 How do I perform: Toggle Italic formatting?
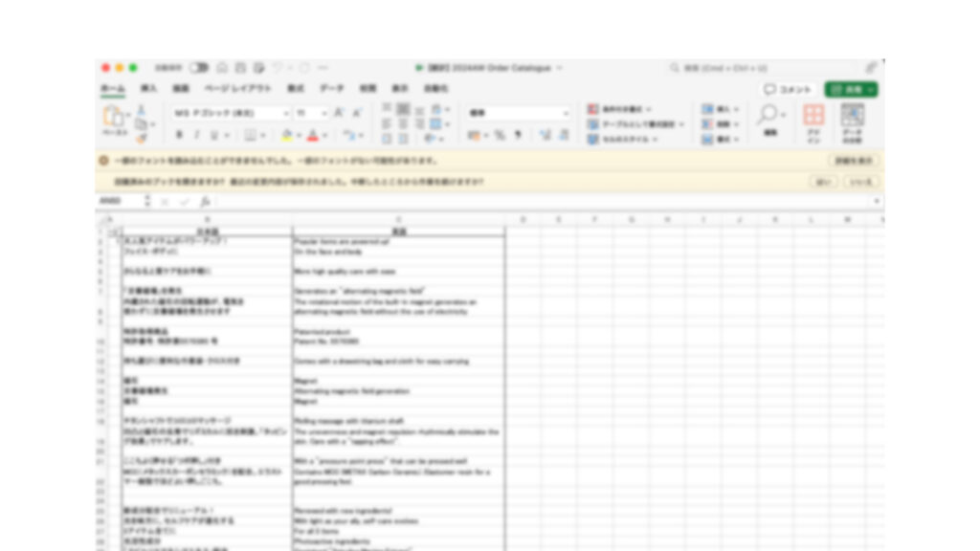[x=196, y=135]
